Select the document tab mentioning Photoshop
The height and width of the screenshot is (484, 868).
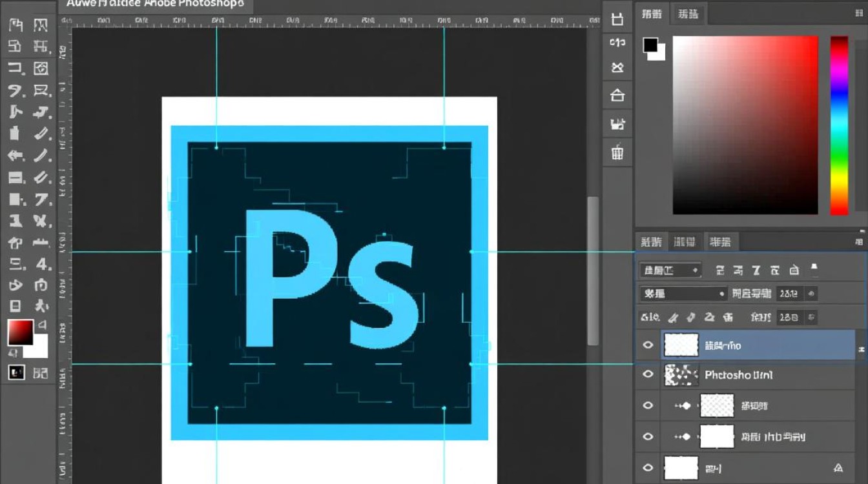[x=155, y=4]
